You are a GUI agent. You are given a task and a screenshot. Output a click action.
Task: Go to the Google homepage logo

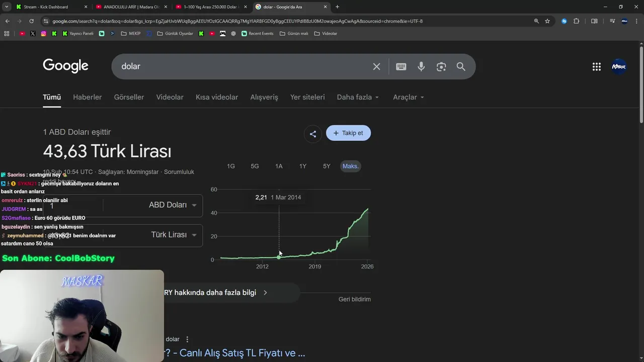(65, 66)
